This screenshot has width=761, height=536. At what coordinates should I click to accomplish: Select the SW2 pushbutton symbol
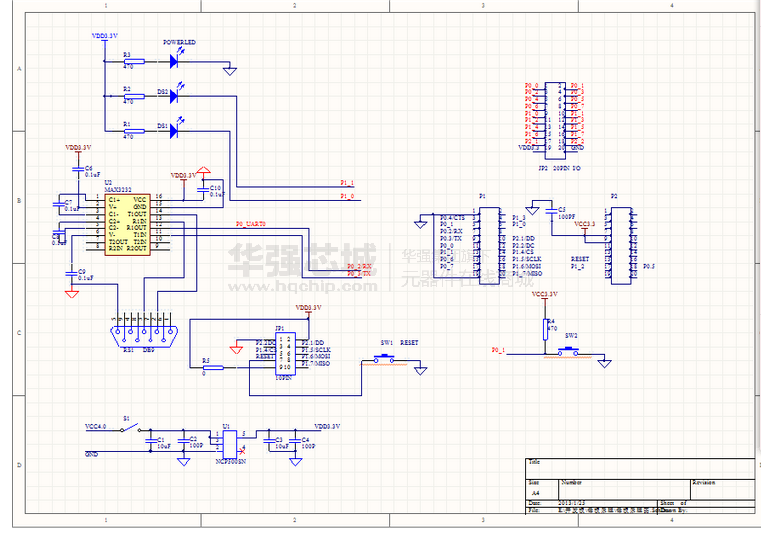coord(571,350)
